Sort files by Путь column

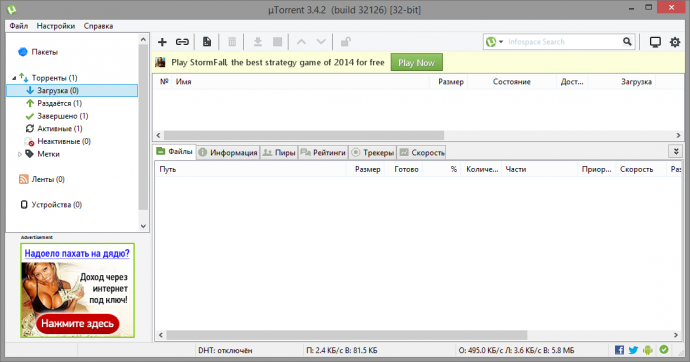point(250,169)
